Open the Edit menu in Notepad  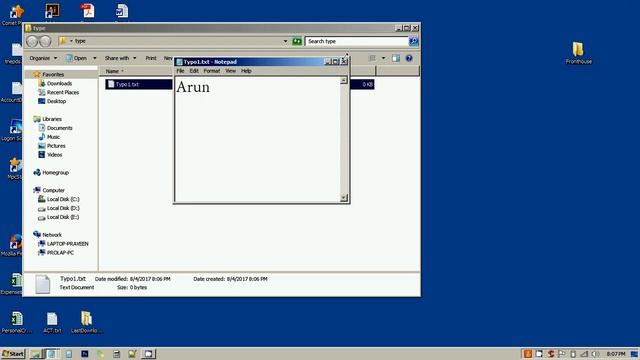[194, 71]
